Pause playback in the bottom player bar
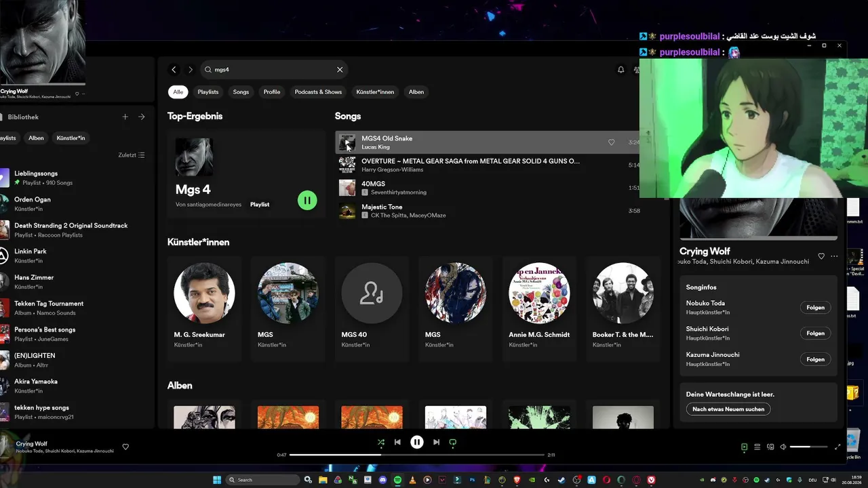 point(417,443)
